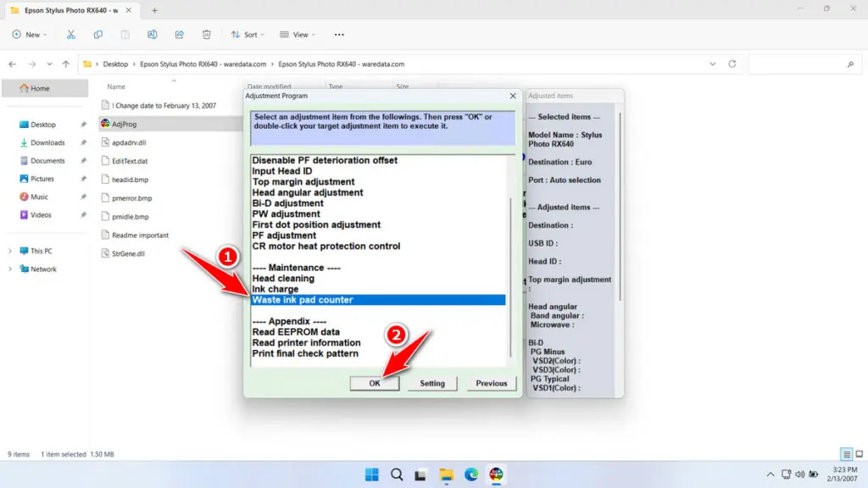Click the Setting button in the dialog

click(x=431, y=383)
